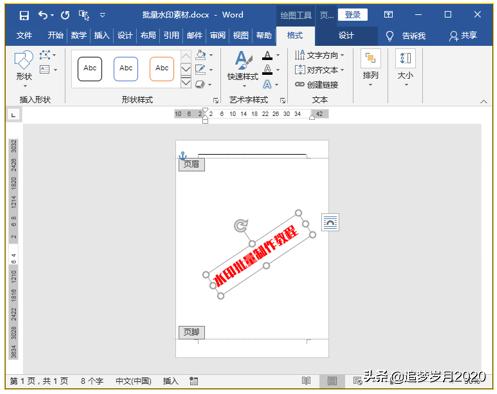Open the 审阅 ribbon tab
Viewport: 497px width, 394px height.
pyautogui.click(x=218, y=35)
